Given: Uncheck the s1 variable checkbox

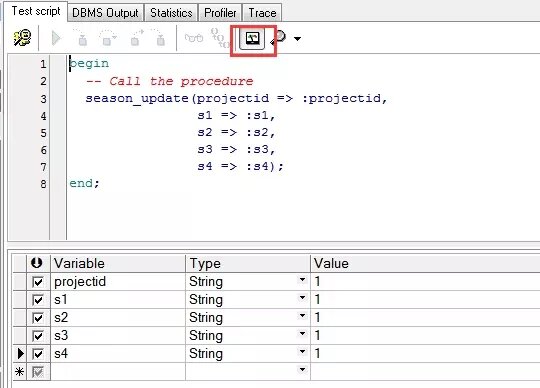Looking at the screenshot, I should point(38,300).
